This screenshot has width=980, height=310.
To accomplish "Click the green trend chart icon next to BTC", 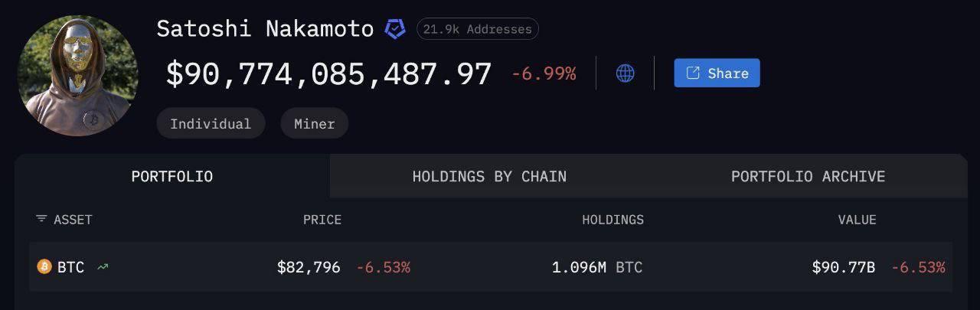I will (x=103, y=267).
